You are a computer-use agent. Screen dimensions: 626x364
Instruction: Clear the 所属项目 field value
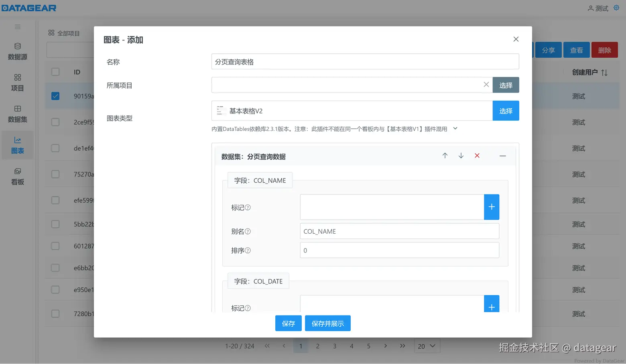coord(486,85)
